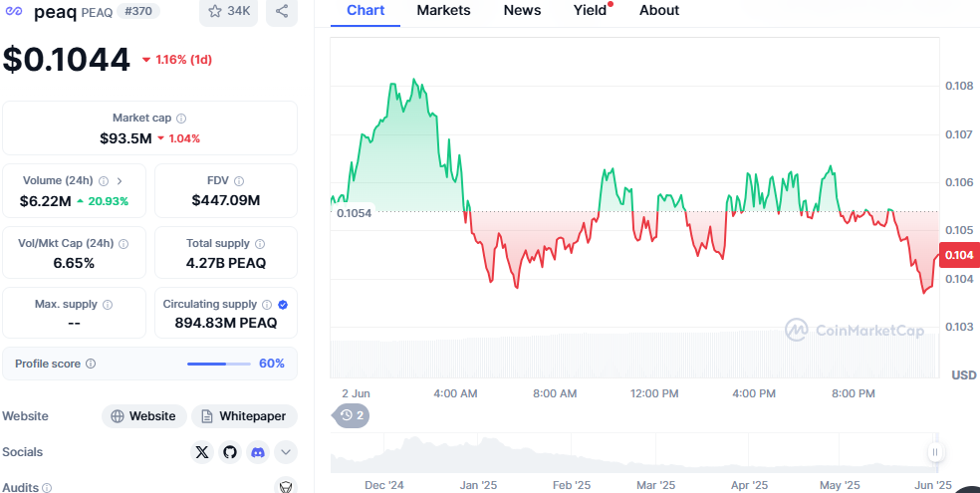Click info icon next to Market cap

181,119
